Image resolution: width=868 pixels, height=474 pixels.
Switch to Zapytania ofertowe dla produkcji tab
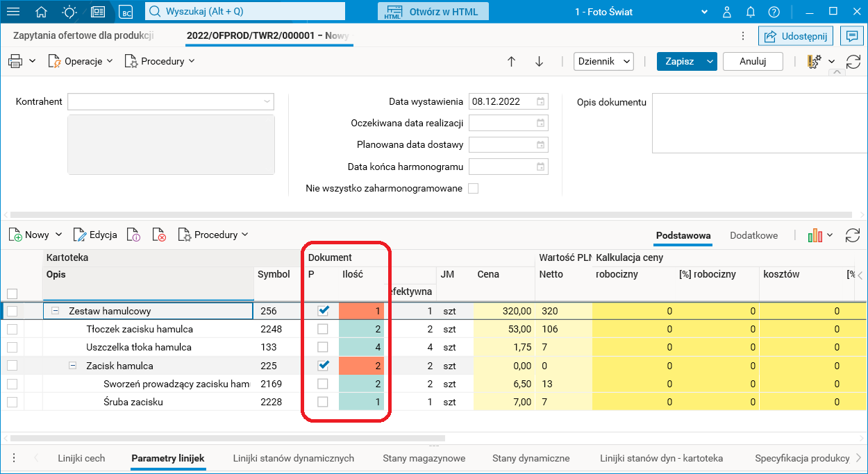point(83,35)
